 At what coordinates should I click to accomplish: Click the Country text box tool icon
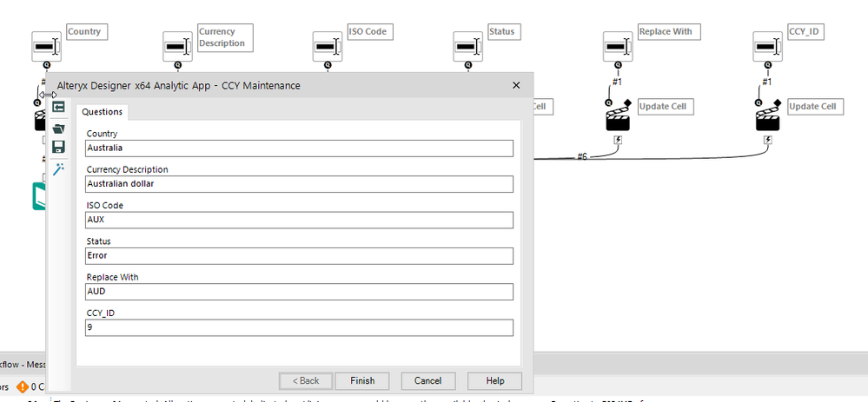click(x=46, y=46)
